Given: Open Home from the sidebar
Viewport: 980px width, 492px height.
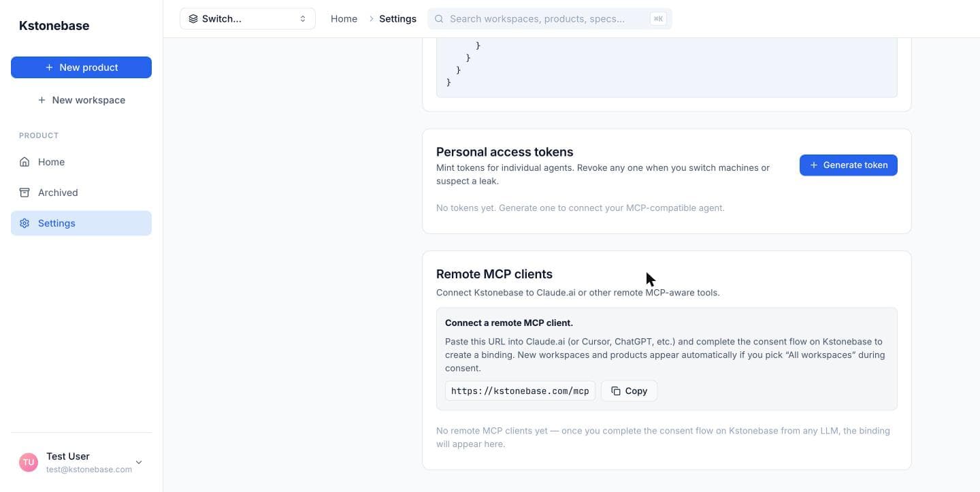Looking at the screenshot, I should 81,162.
